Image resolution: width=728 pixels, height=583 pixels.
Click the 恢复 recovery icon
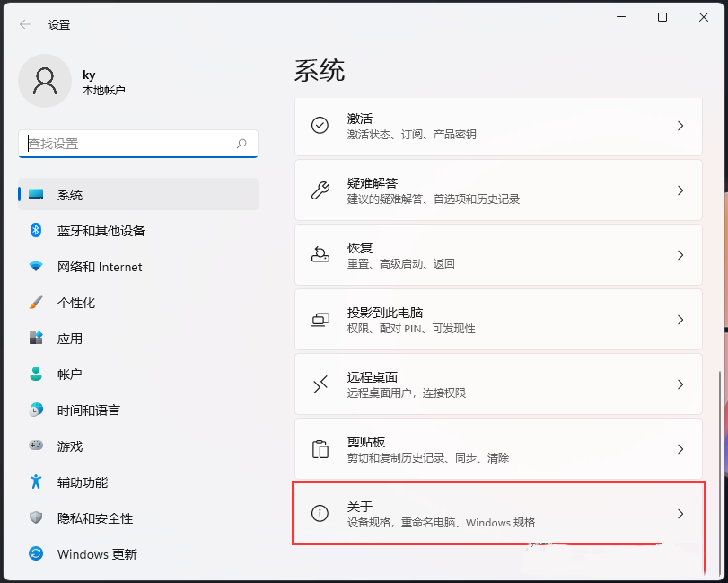point(320,255)
